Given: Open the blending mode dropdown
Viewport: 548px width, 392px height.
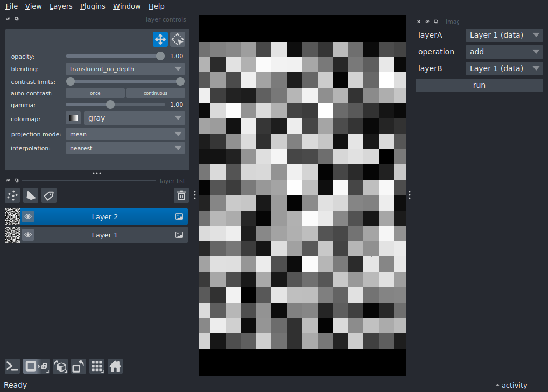Looking at the screenshot, I should pyautogui.click(x=125, y=69).
